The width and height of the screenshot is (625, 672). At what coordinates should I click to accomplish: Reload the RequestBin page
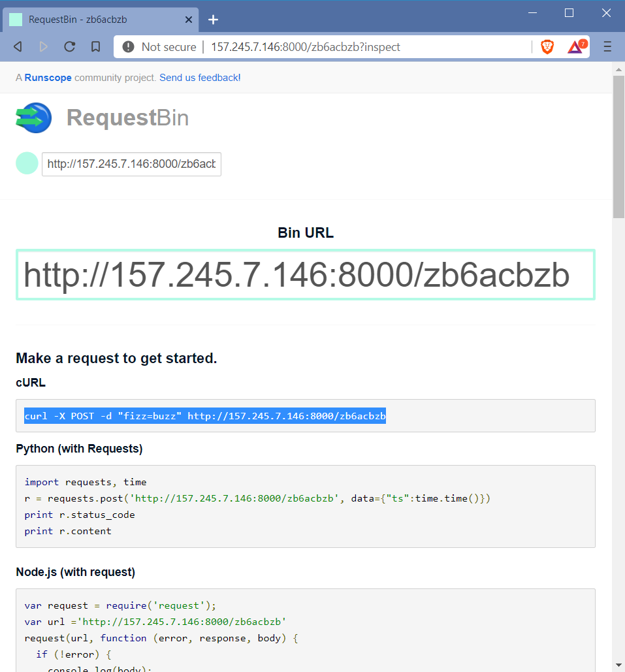click(69, 46)
